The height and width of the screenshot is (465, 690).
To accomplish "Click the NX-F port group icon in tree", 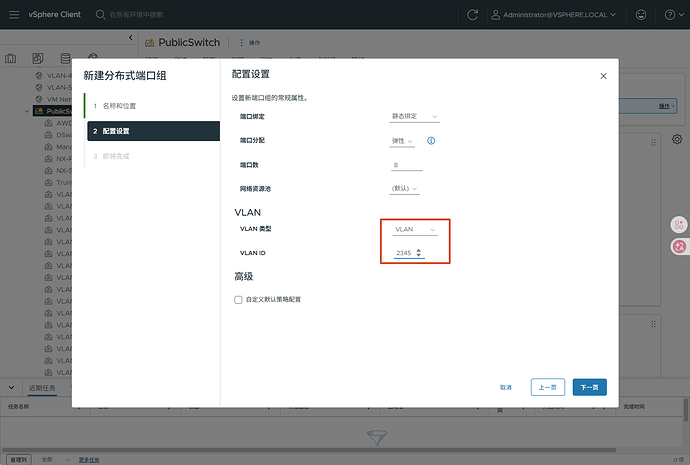I will point(48,159).
